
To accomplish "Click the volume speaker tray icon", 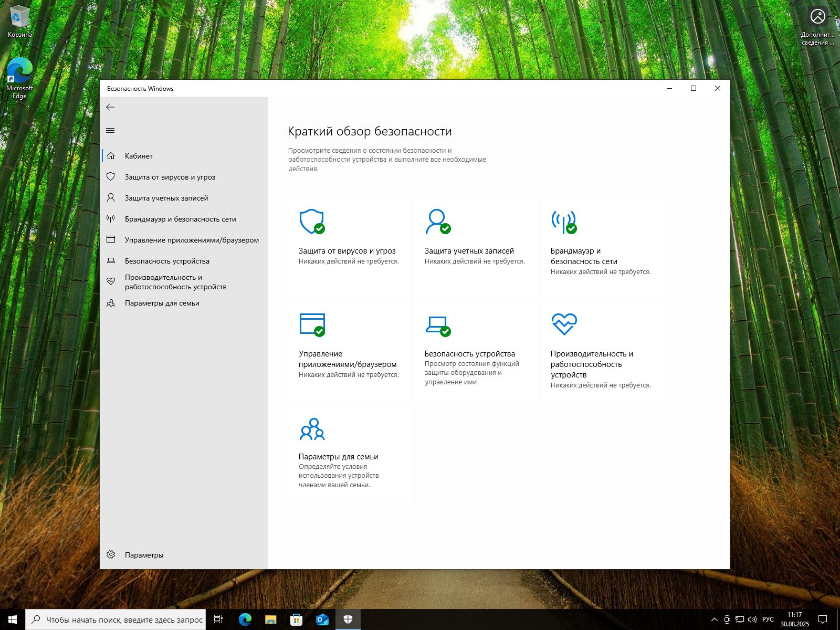I will pos(752,619).
